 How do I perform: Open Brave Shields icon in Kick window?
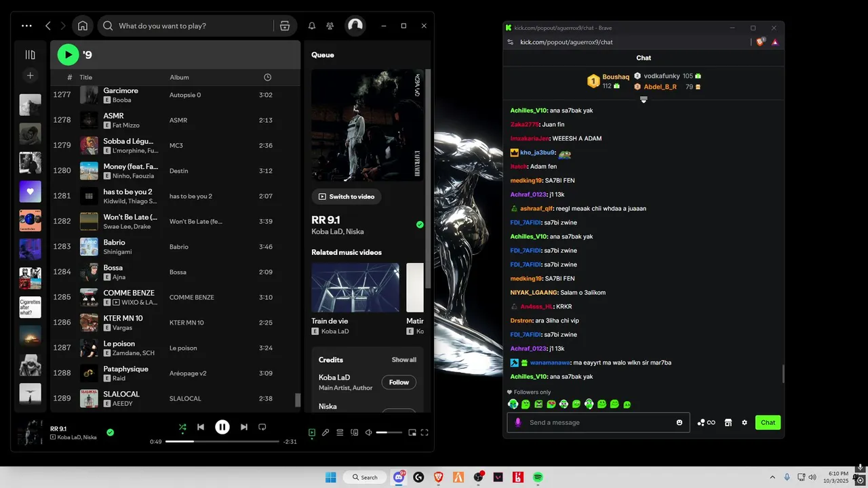pyautogui.click(x=760, y=42)
